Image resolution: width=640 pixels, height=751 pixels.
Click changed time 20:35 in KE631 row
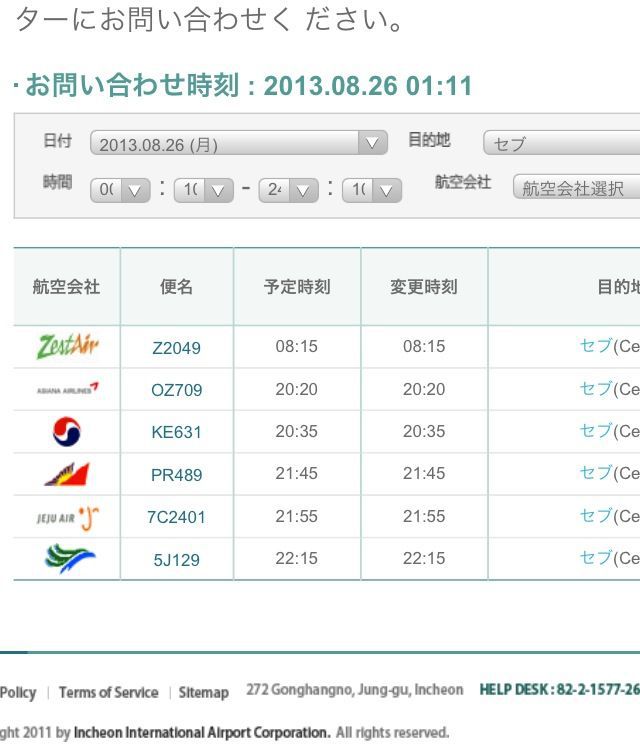[424, 431]
